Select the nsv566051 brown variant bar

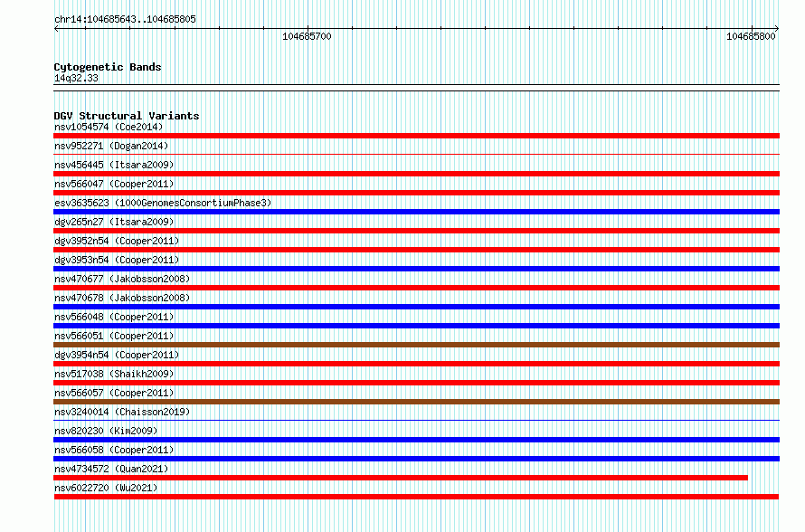coord(416,345)
